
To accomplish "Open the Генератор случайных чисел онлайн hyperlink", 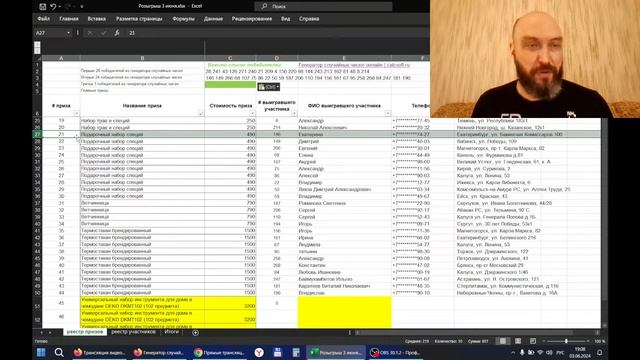I will [354, 65].
